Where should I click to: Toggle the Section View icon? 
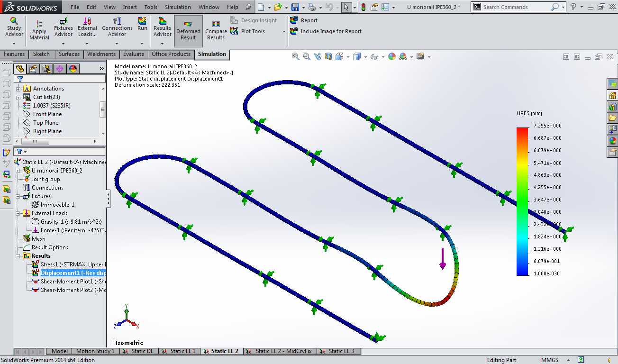tap(329, 56)
